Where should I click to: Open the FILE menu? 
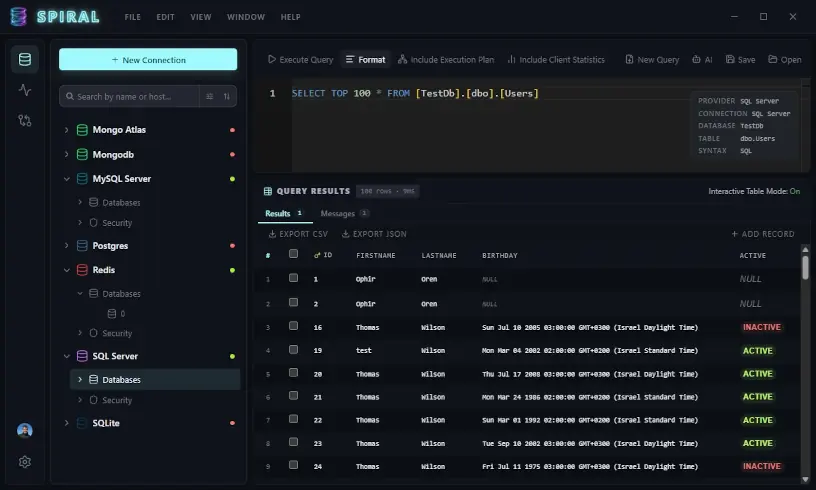point(133,17)
